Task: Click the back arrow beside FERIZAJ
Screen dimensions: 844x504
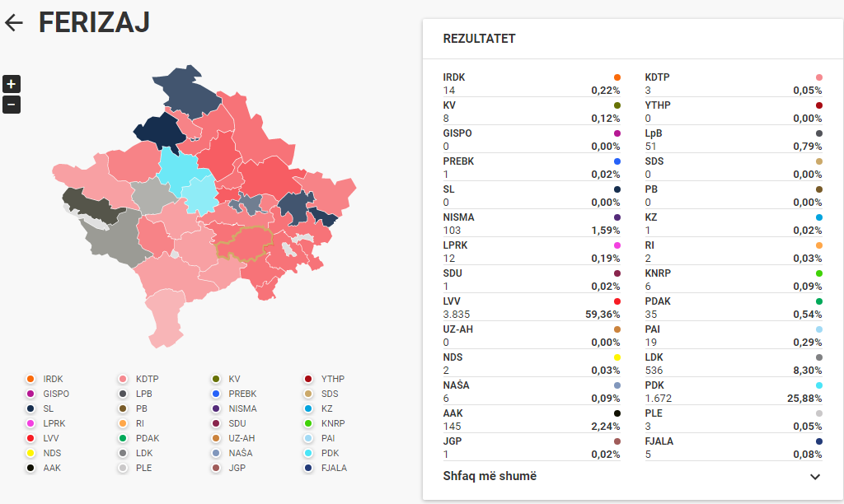Action: tap(14, 23)
